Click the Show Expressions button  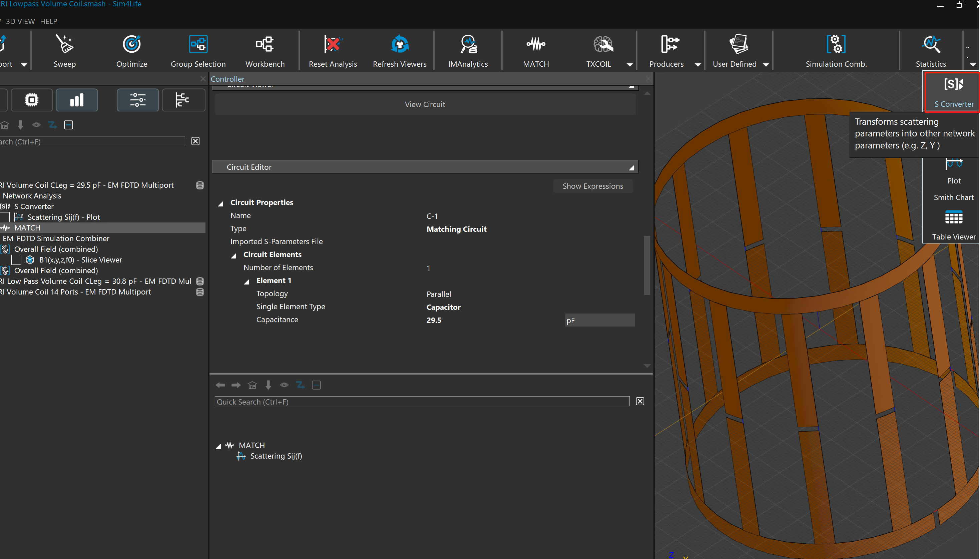(x=592, y=186)
